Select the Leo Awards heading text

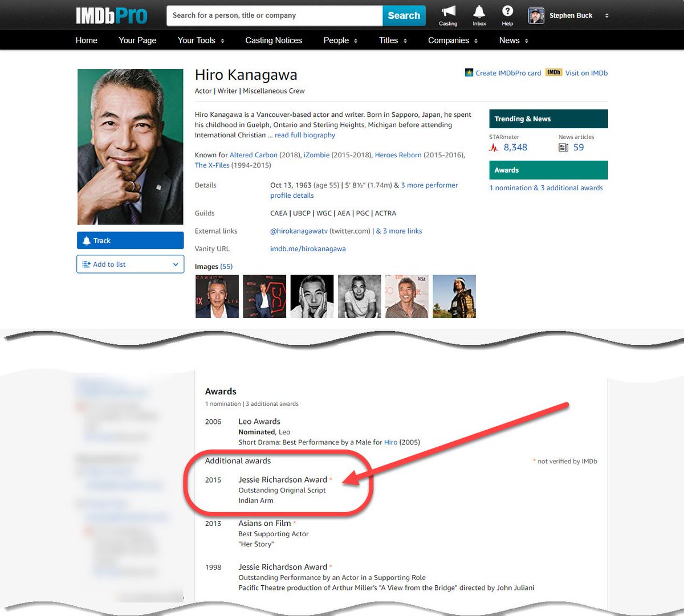259,422
